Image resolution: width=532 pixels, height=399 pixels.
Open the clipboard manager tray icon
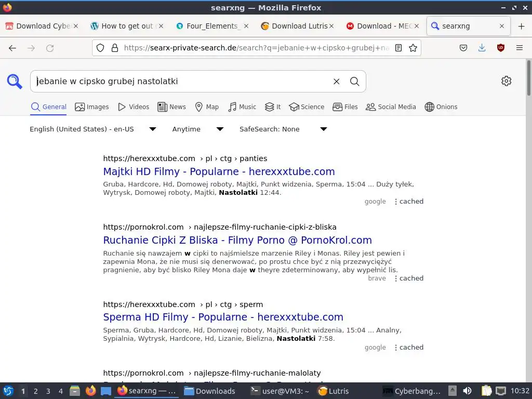coord(486,391)
